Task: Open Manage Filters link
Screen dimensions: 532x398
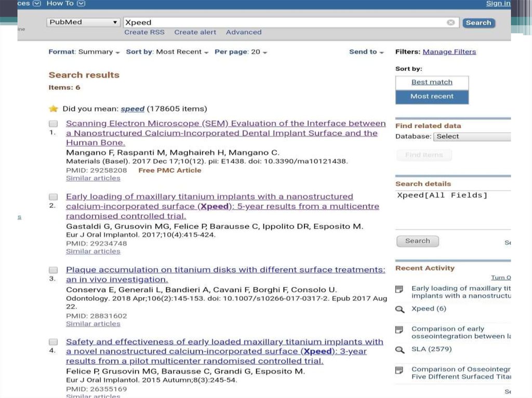Action: 449,52
